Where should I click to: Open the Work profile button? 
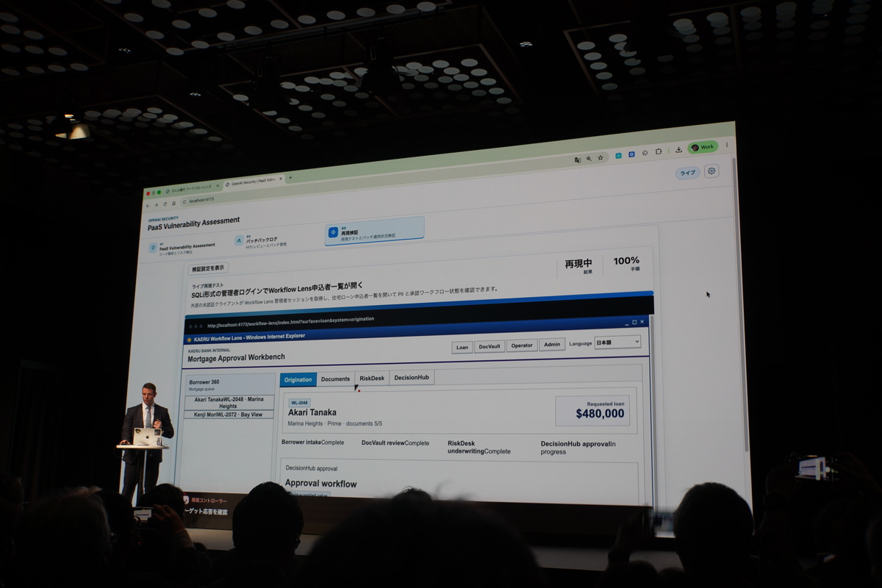pyautogui.click(x=703, y=147)
